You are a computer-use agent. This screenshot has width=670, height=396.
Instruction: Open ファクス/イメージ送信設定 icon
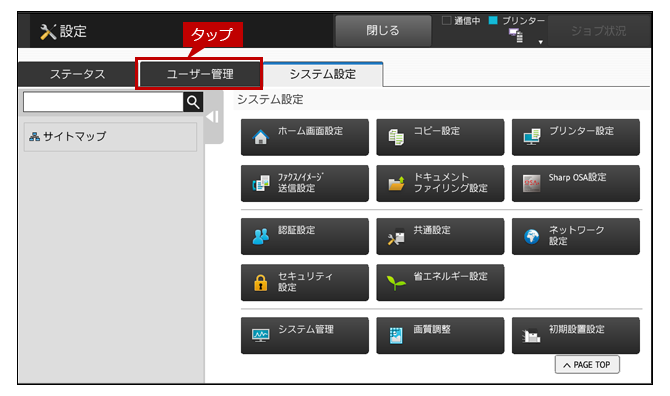click(261, 183)
